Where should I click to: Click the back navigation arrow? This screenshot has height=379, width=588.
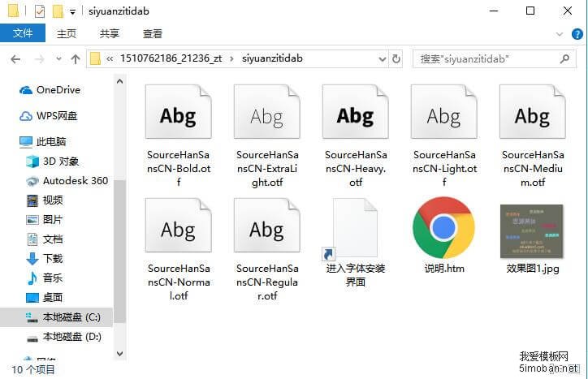click(x=15, y=59)
